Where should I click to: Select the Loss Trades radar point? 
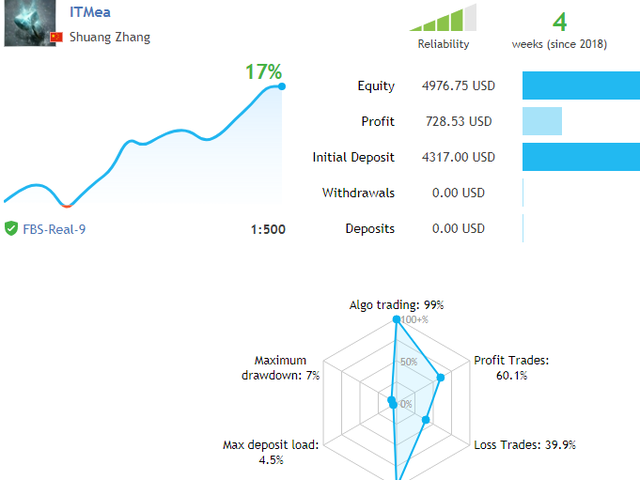[426, 420]
